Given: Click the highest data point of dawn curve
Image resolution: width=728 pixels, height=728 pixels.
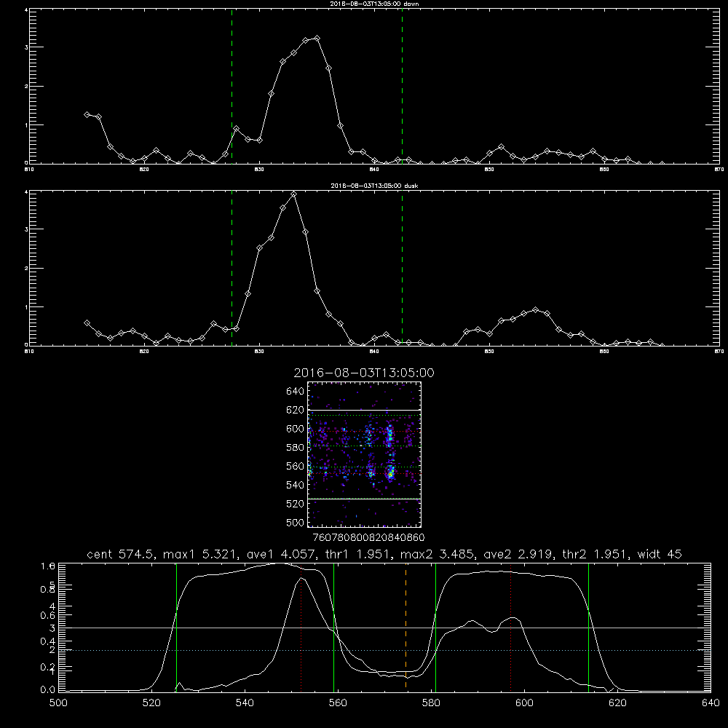Looking at the screenshot, I should (317, 39).
